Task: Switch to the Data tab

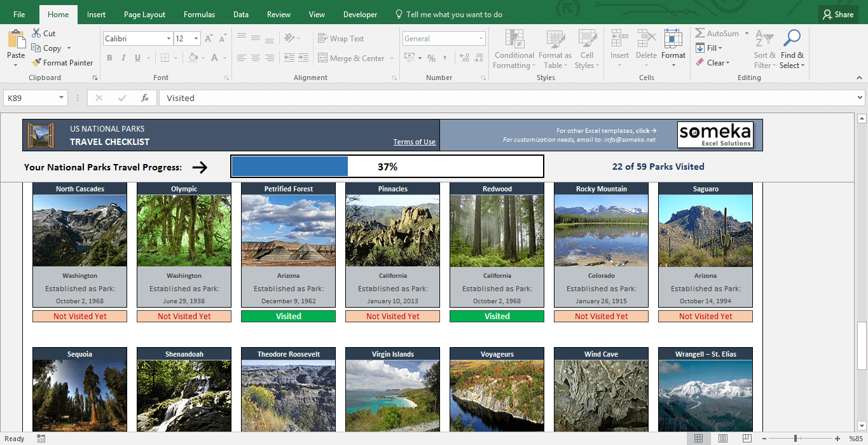Action: [241, 15]
